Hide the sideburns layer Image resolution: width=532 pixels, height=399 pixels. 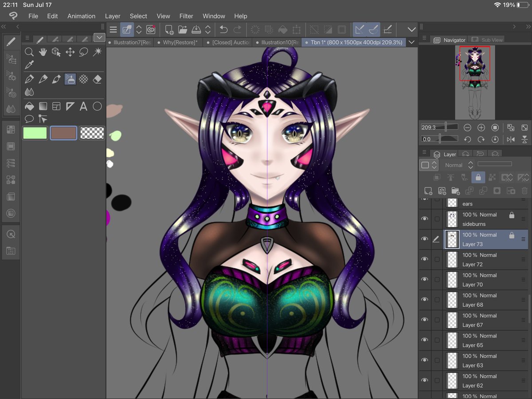425,219
